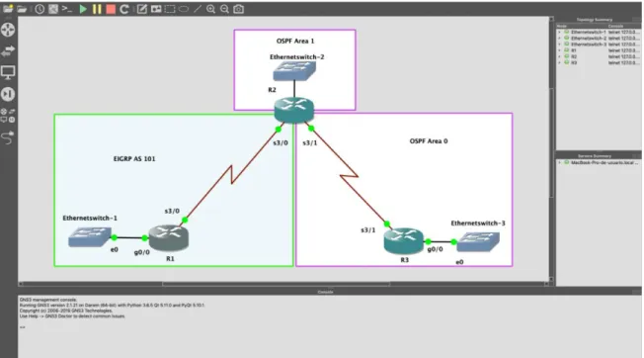
Task: Open console to all devices
Action: tap(67, 9)
